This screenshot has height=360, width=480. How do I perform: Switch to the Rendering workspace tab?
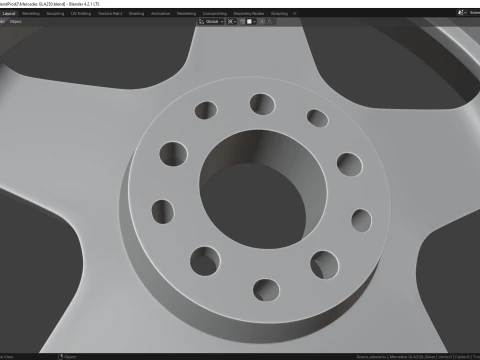pyautogui.click(x=186, y=14)
